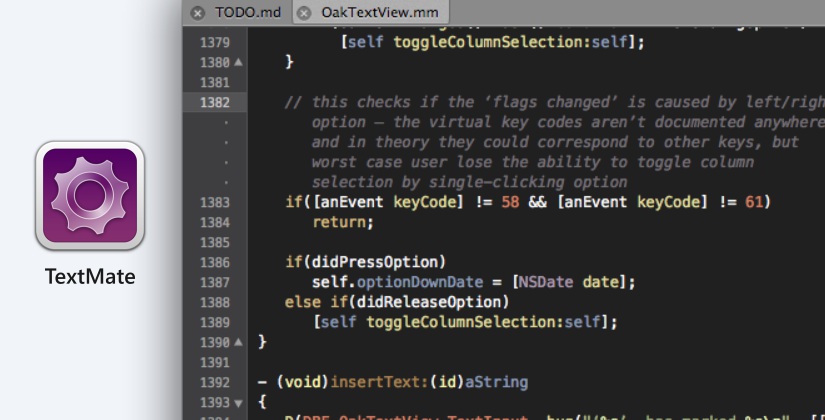Toggle the fold arrow at line 1380

pos(237,62)
